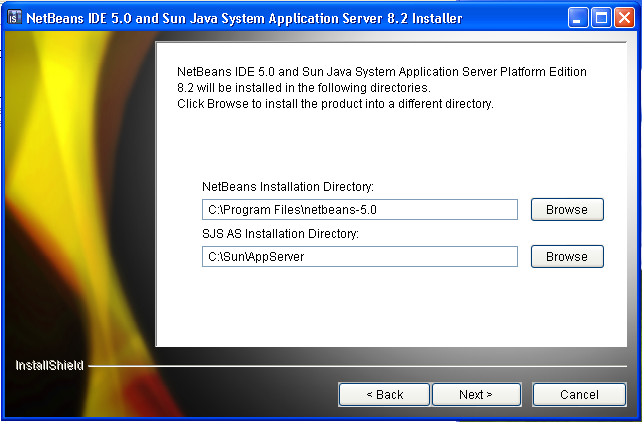
Task: Select the NetBeans Installation Directory label
Action: [288, 187]
